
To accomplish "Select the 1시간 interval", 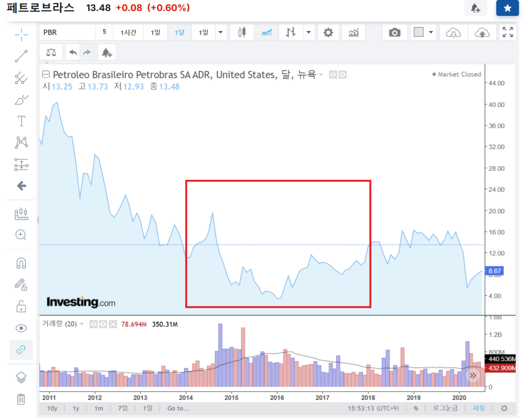I will 128,33.
